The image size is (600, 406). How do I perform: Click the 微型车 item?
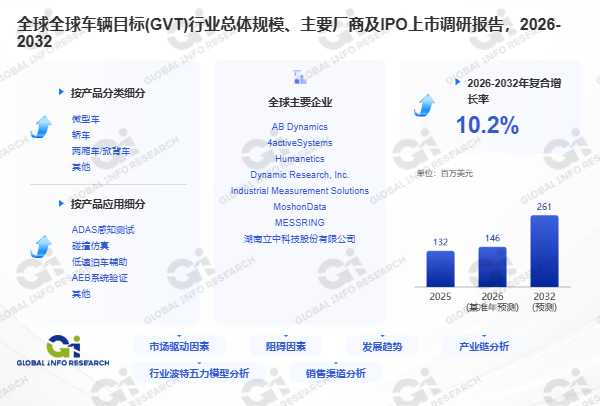(x=86, y=119)
